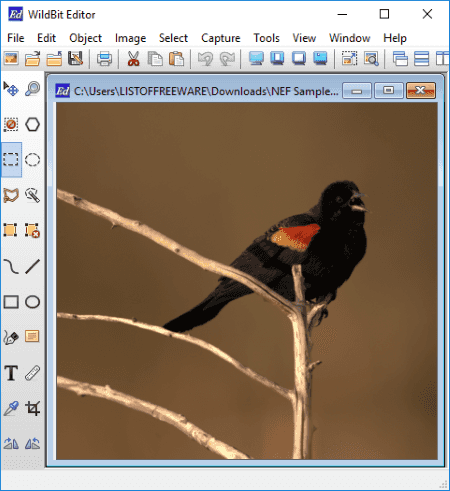Click the Flip horizontal left icon
Image resolution: width=450 pixels, height=491 pixels.
(x=11, y=444)
